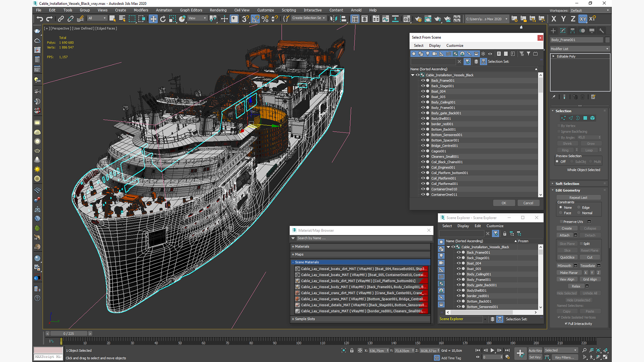Screen dimensions: 644x362
Task: Open the Hierarchy command panel tab
Action: coord(573,31)
